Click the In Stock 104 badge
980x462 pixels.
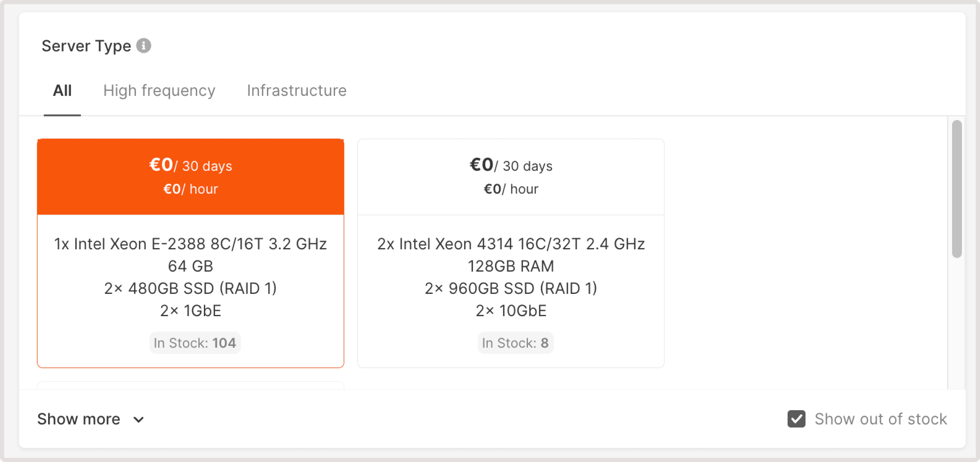point(195,343)
